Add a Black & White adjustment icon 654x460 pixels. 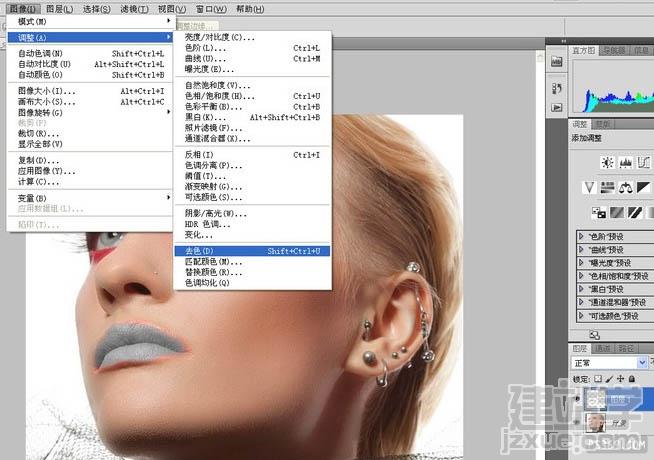coord(644,188)
